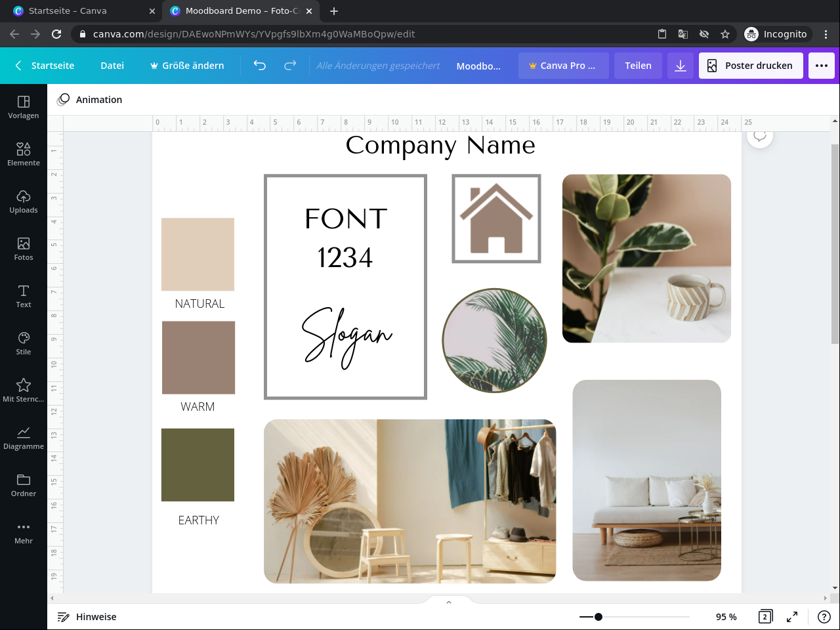Close the Startseite – Canva tab

[x=152, y=11]
